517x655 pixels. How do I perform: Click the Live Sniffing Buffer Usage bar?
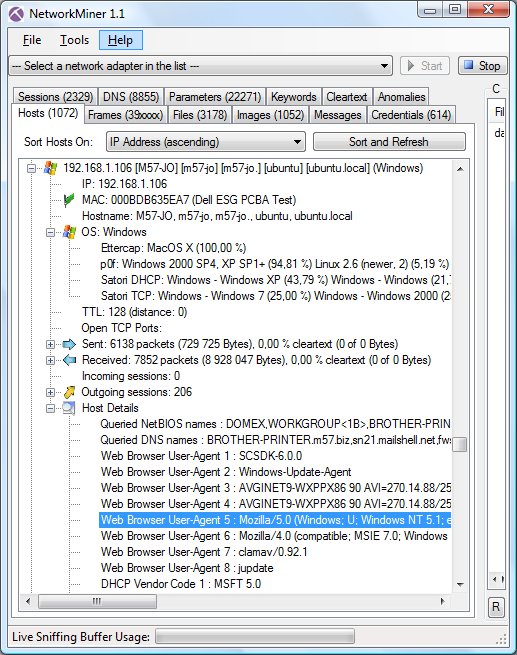click(255, 637)
